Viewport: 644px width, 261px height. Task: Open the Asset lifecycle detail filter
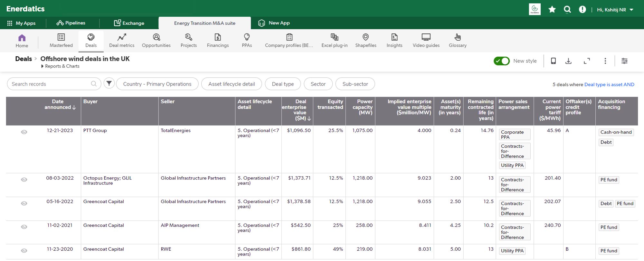tap(232, 84)
